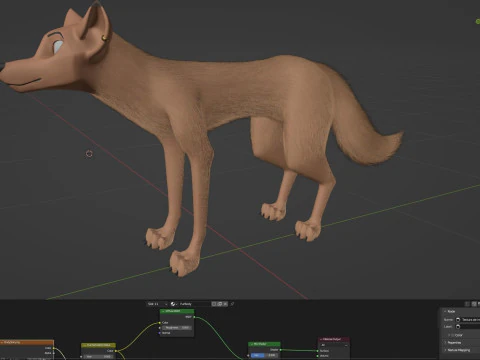Select the orange image texture node header

click(x=27, y=342)
